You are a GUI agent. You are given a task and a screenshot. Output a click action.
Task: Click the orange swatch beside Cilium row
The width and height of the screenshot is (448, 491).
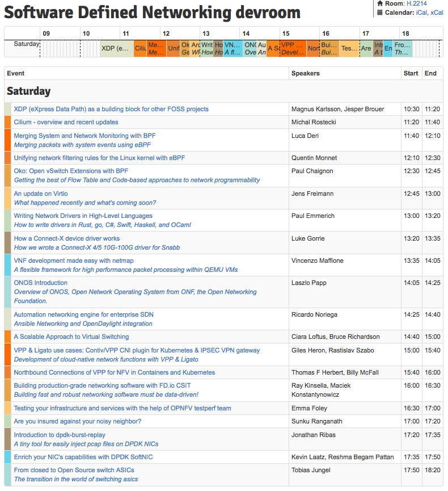8,122
